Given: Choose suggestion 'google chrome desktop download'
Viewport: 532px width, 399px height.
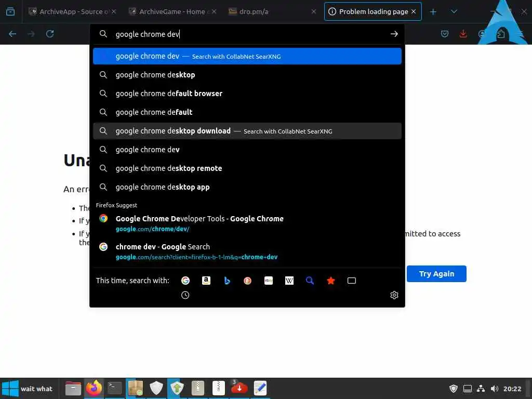Looking at the screenshot, I should [247, 131].
